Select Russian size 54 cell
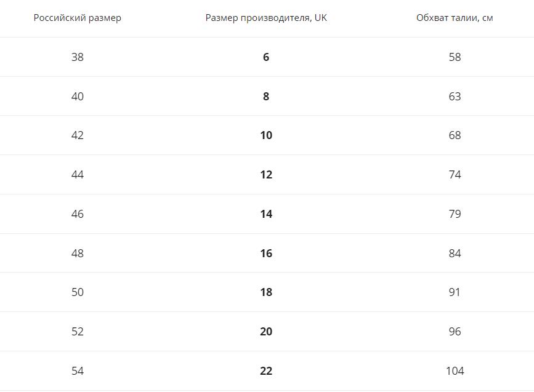This screenshot has height=392, width=534. pos(78,371)
